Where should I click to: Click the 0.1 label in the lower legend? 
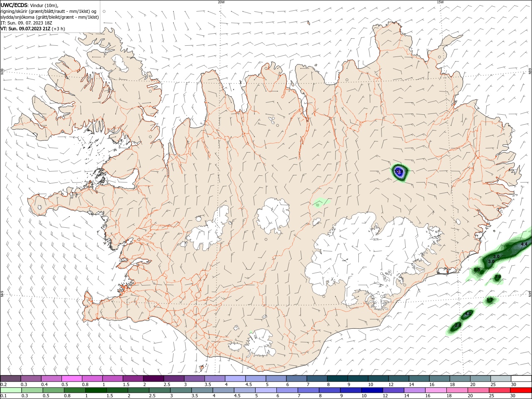[x=4, y=396]
